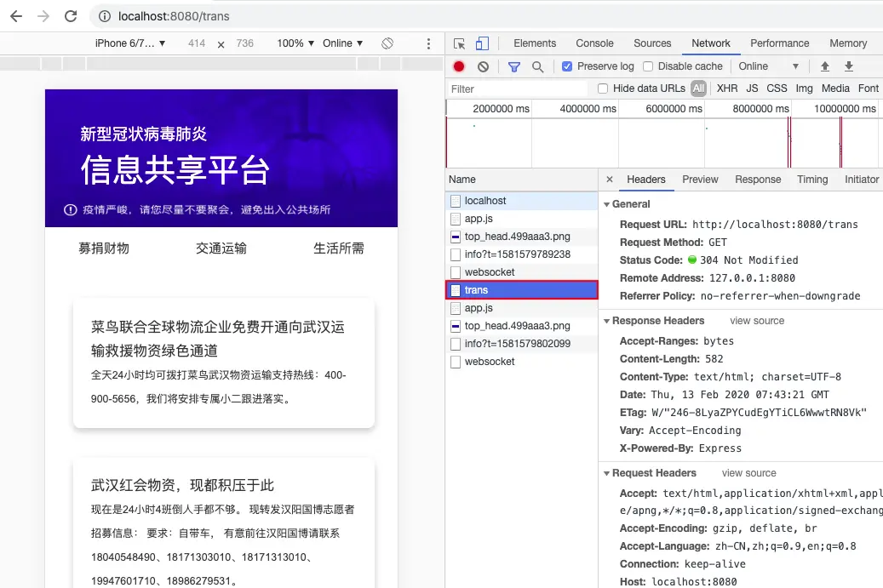The image size is (883, 588).
Task: Toggle the network filter funnel icon
Action: click(x=514, y=67)
